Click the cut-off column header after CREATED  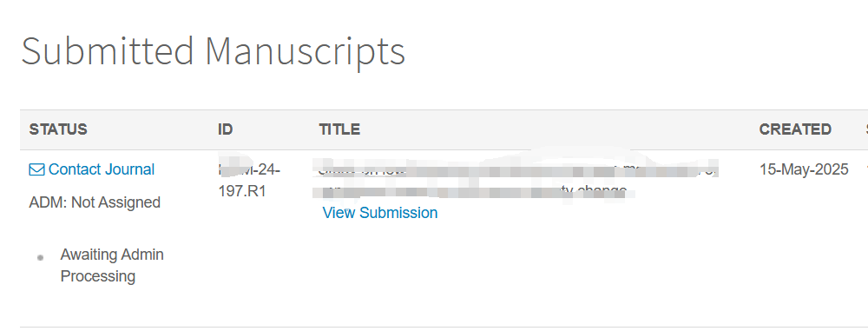pos(865,129)
